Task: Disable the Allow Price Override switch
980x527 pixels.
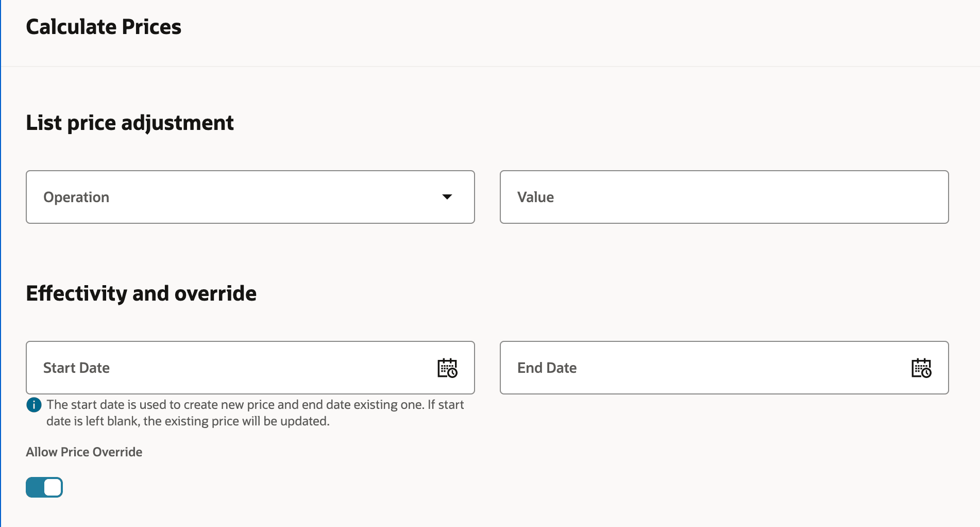Action: [44, 487]
